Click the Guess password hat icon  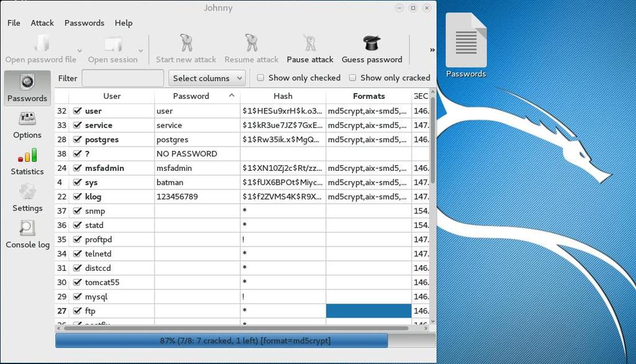click(372, 43)
